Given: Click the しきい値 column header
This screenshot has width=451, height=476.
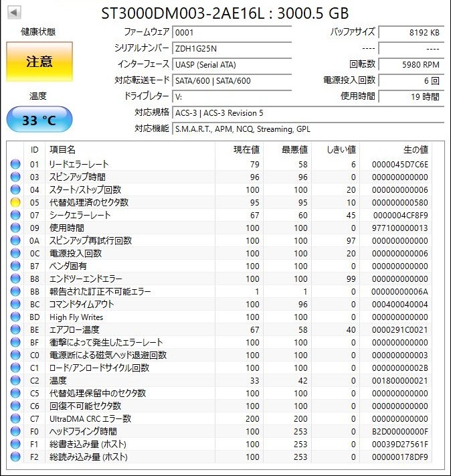Looking at the screenshot, I should tap(336, 150).
